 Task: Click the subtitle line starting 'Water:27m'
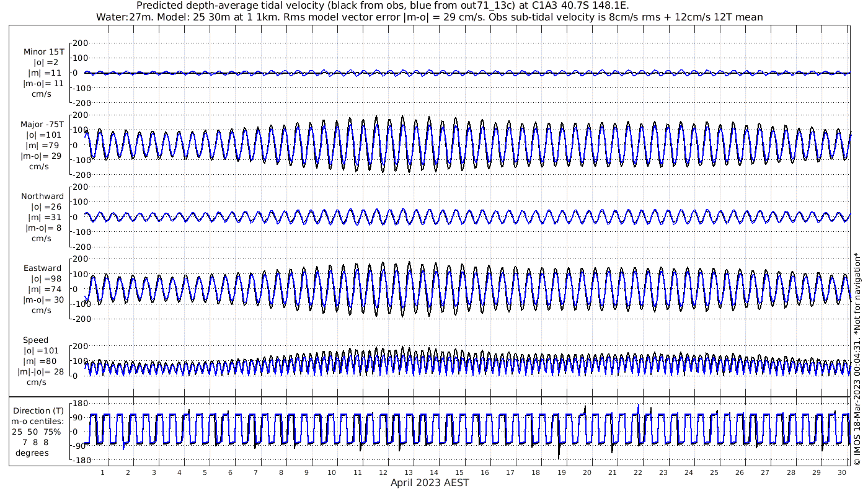click(430, 17)
